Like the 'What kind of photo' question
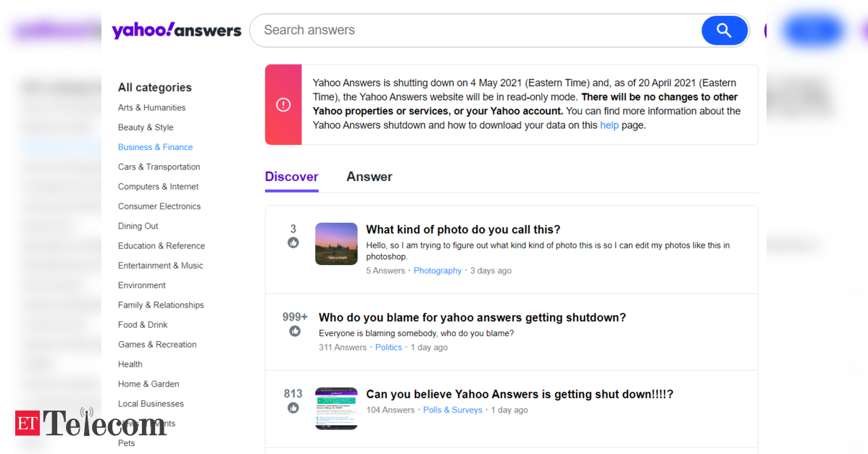This screenshot has width=868, height=454. coord(293,243)
